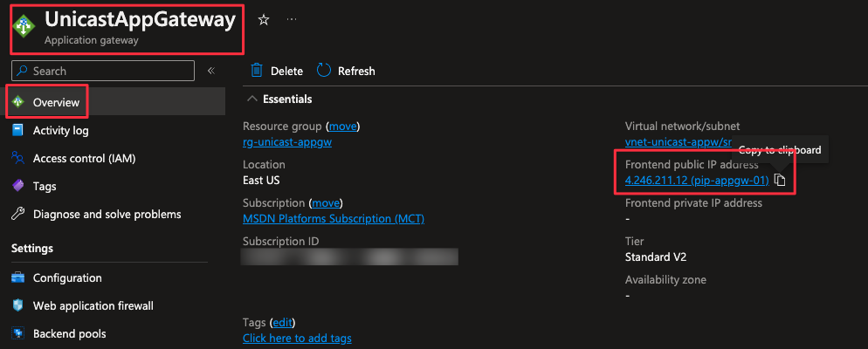
Task: Click the Application Gateway resource icon
Action: tap(24, 26)
